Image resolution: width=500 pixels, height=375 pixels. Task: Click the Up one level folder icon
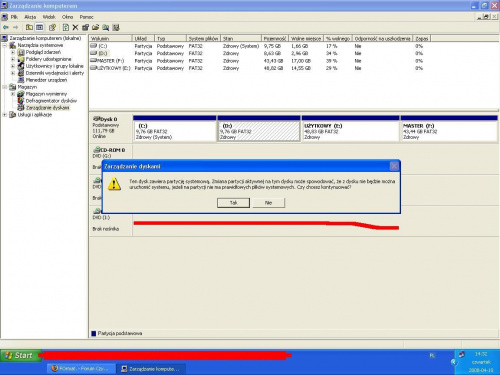[x=29, y=27]
